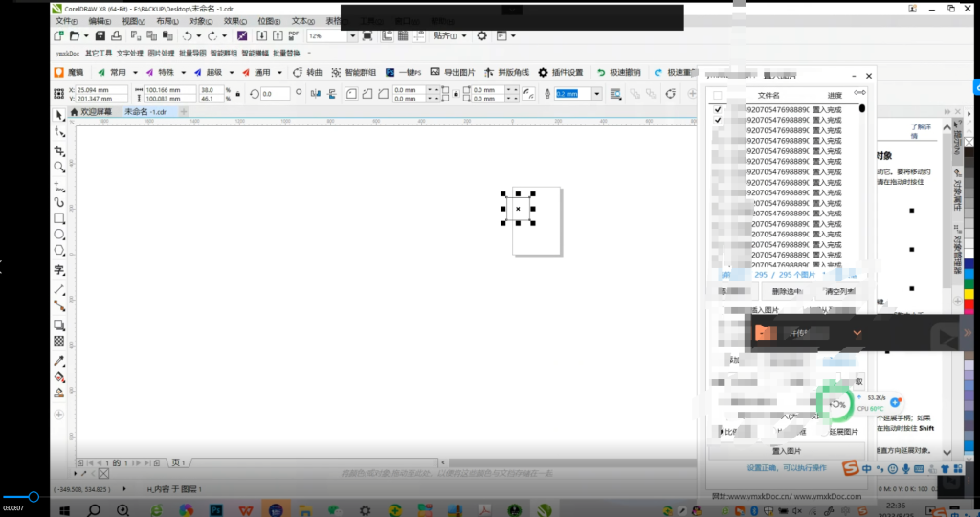Image resolution: width=980 pixels, height=517 pixels.
Task: Uncheck the first file row checkbox
Action: click(x=718, y=110)
